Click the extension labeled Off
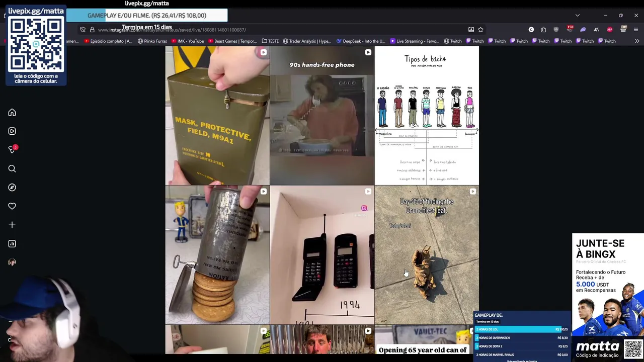Image resolution: width=644 pixels, height=362 pixels. point(623,29)
